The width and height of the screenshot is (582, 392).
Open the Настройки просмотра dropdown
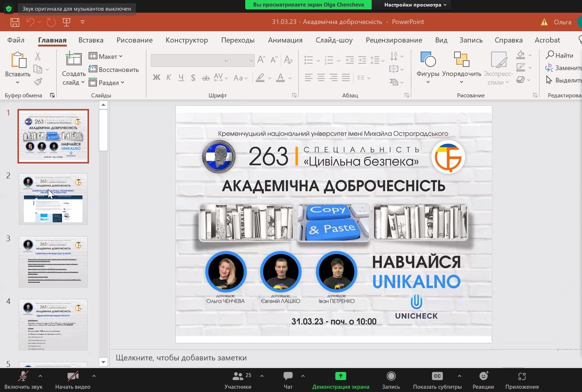415,5
